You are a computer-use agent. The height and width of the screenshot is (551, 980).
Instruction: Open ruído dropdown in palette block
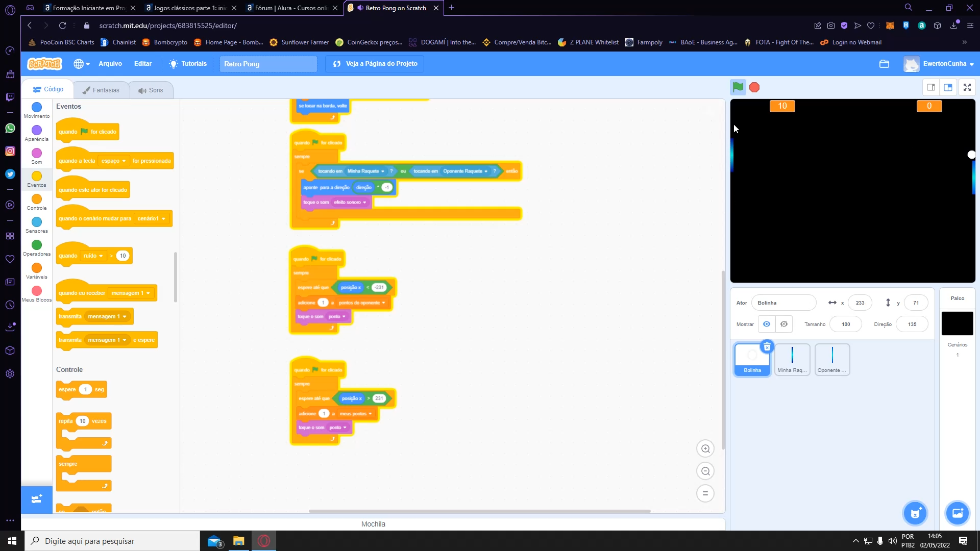coord(93,256)
